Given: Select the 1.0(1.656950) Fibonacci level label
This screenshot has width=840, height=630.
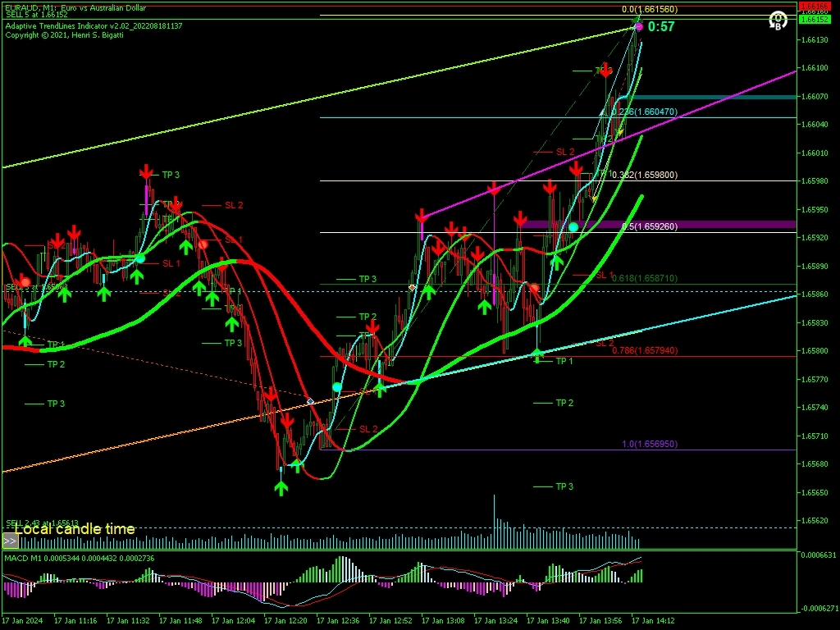Looking at the screenshot, I should (x=650, y=444).
